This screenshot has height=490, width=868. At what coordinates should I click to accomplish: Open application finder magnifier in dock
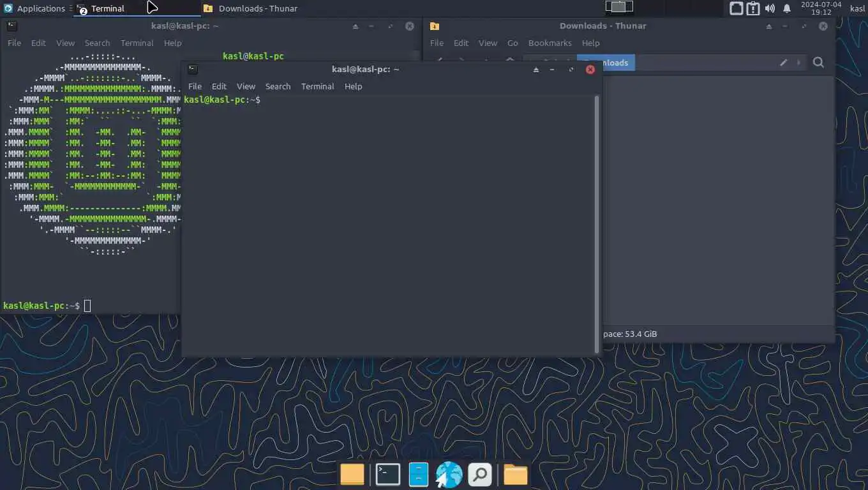(x=480, y=475)
